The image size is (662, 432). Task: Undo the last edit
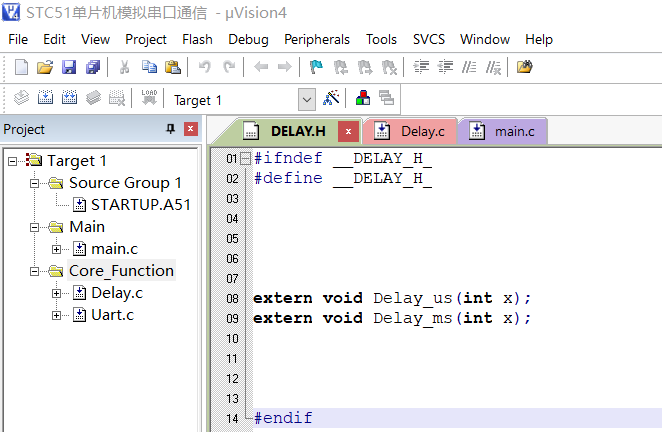click(x=205, y=67)
